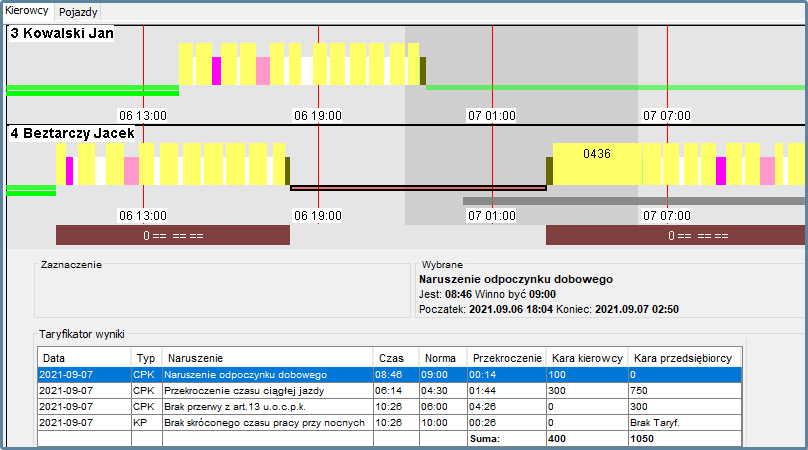
Task: Click the 07 01:00 label in Kowalski row
Action: coord(492,116)
